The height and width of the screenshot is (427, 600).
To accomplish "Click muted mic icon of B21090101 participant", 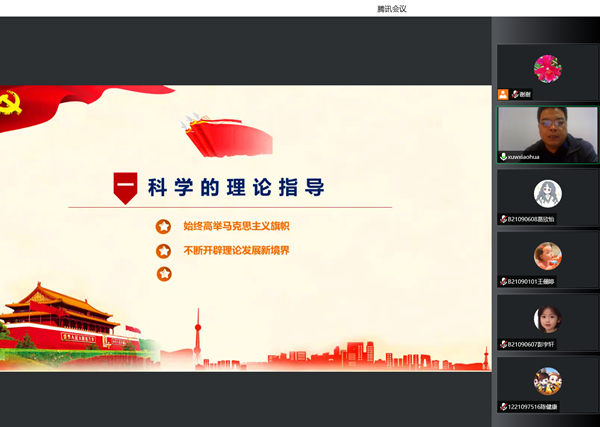I will click(x=503, y=282).
